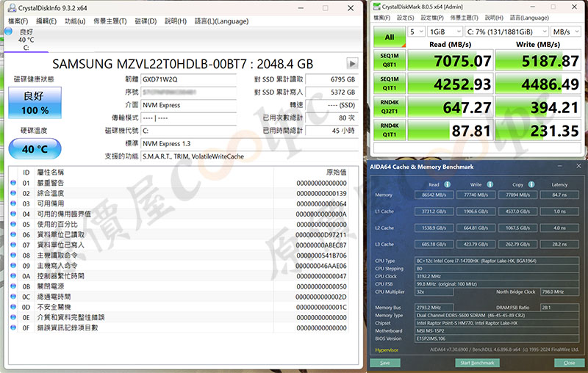Screen dimensions: 588x373
Task: Open 佈景主題(T) menu in CrystalDiskMark
Action: coord(465,18)
